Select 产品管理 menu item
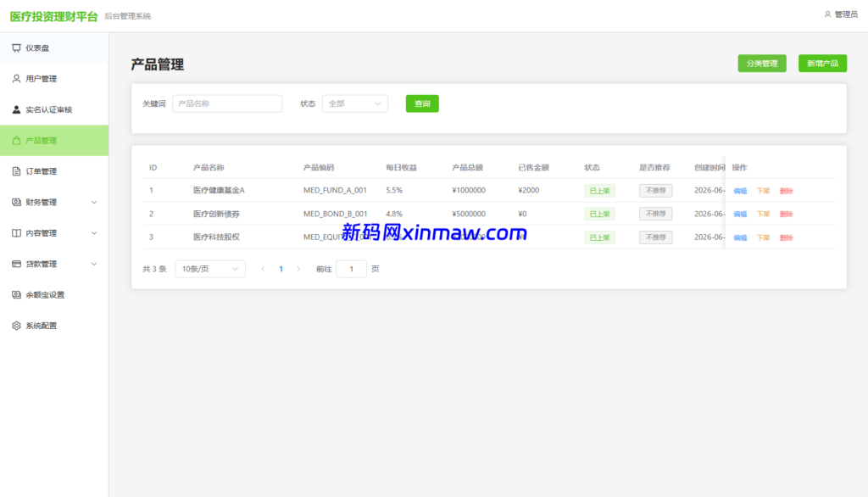Viewport: 868px width, 497px height. pos(54,140)
